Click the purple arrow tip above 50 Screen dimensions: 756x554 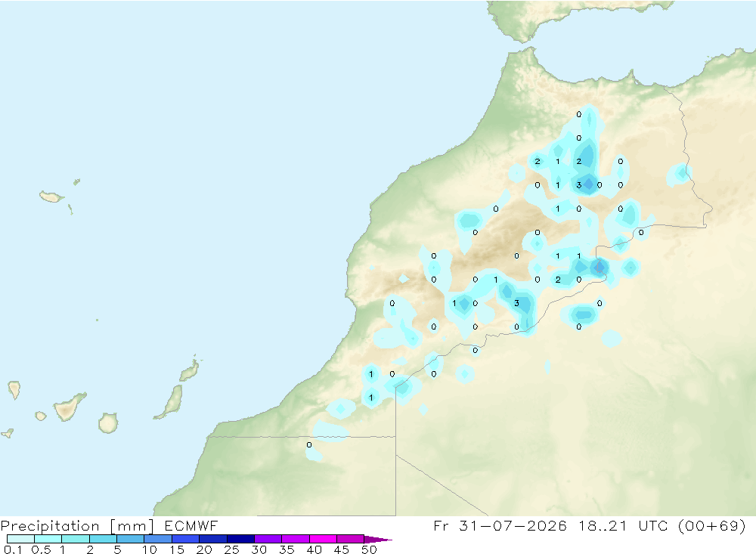(377, 539)
